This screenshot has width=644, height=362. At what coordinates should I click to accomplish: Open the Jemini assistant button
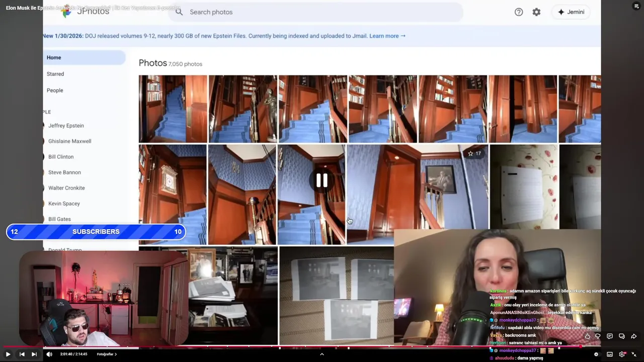[572, 12]
